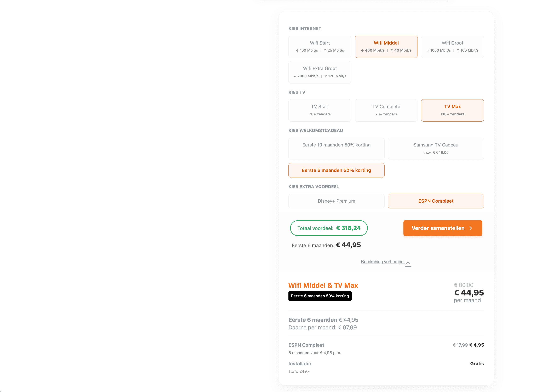Collapse the calculation via the chevron icon
Image resolution: width=540 pixels, height=392 pixels.
point(408,263)
